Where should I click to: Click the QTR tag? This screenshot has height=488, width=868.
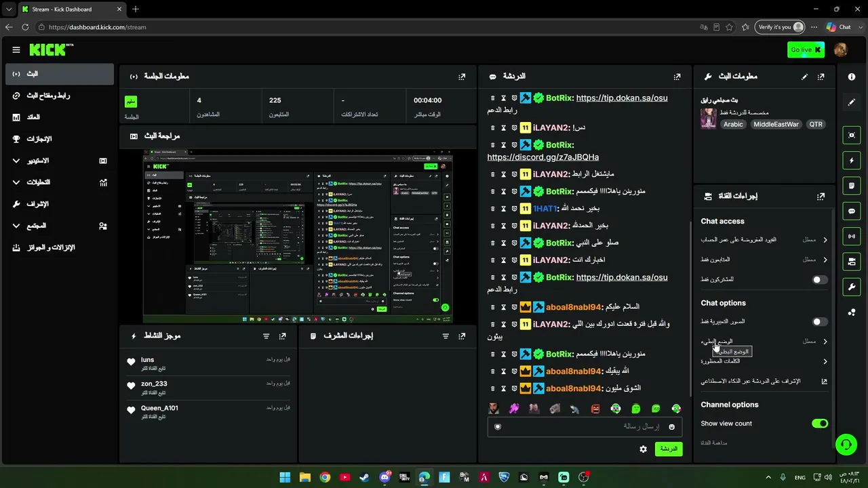click(816, 125)
